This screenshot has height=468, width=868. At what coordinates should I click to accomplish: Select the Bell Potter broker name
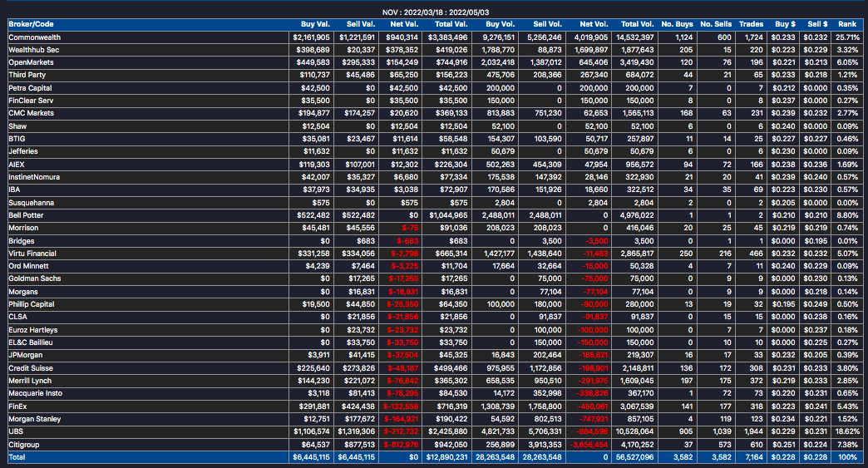coord(26,215)
